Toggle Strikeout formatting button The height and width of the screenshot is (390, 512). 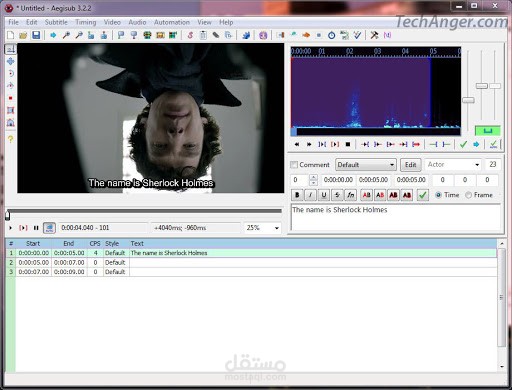(337, 195)
